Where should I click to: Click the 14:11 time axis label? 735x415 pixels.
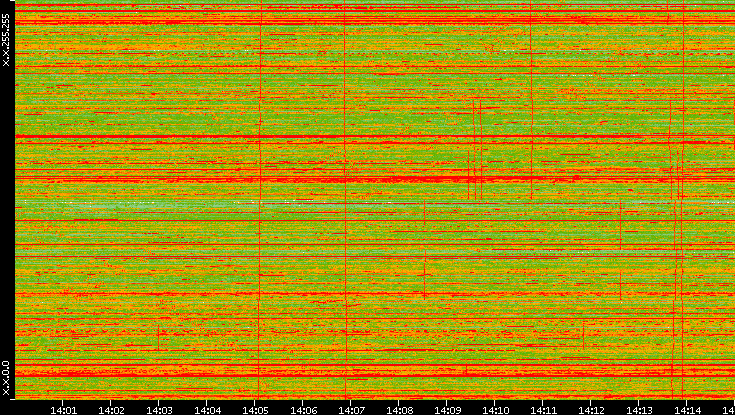point(542,410)
